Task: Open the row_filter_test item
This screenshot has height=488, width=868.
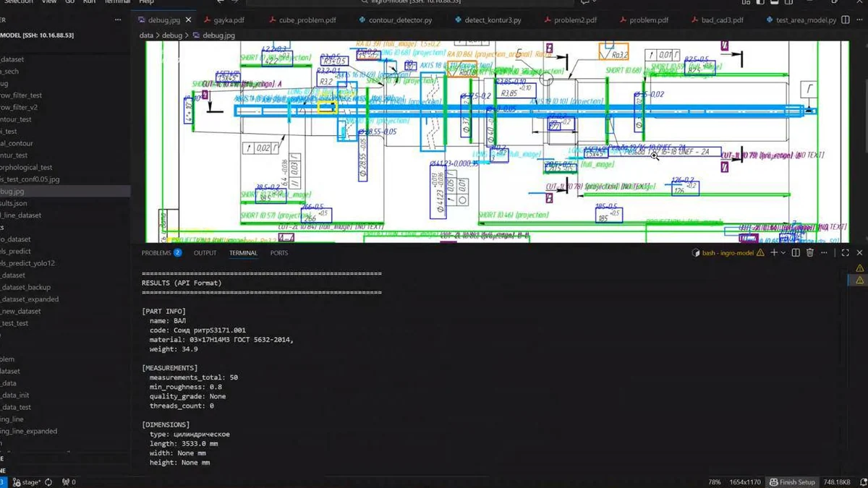Action: click(65, 95)
